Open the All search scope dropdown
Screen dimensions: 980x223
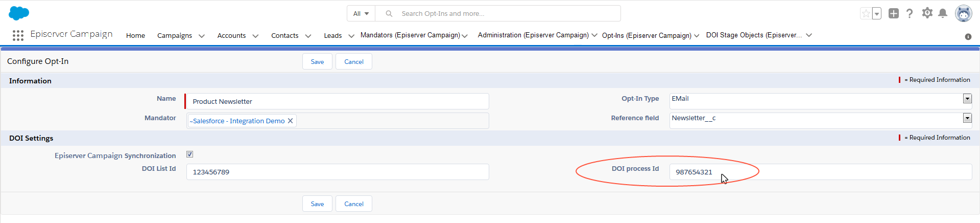tap(361, 13)
